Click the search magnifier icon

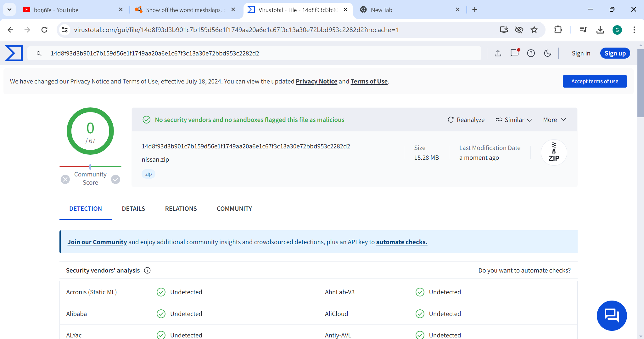[x=39, y=54]
